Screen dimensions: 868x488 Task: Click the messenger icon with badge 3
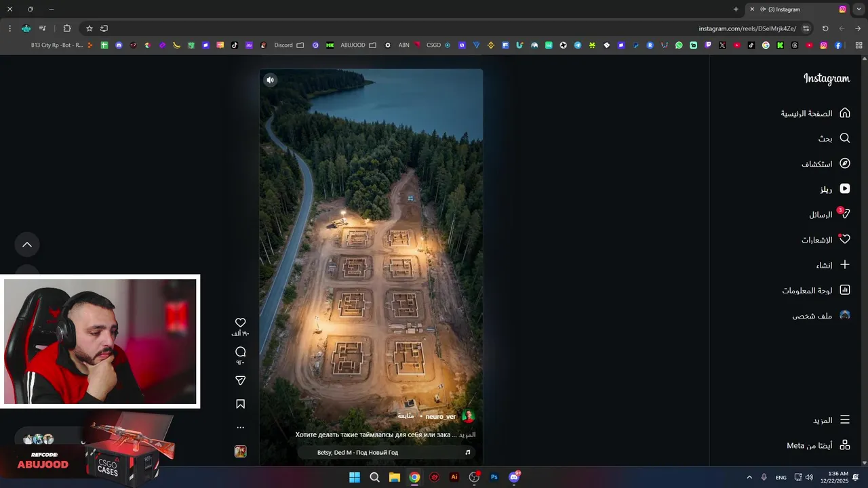coord(844,213)
